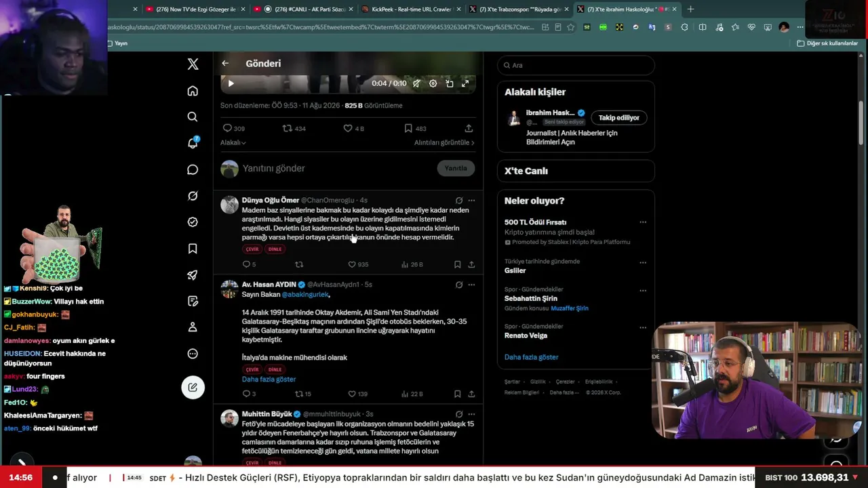Click ÇEVİR under Dünya Oğlu Ömer's reply
The height and width of the screenshot is (488, 868).
click(252, 249)
